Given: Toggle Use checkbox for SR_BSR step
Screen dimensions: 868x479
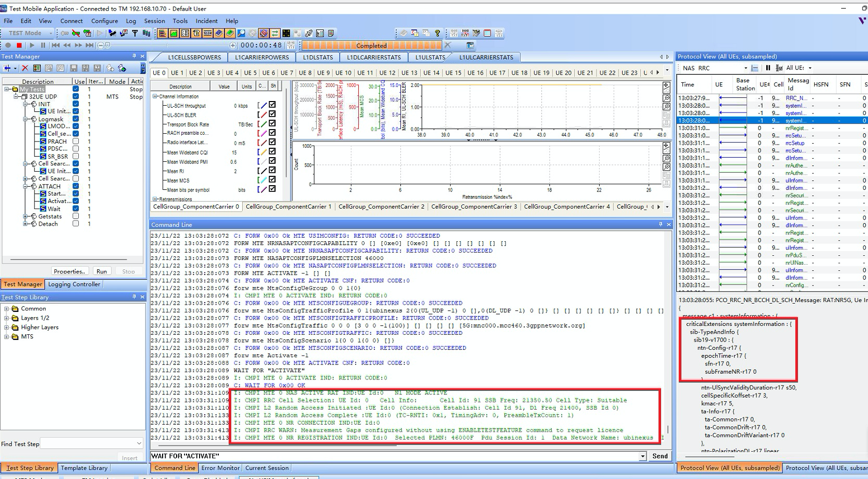Looking at the screenshot, I should tap(76, 156).
